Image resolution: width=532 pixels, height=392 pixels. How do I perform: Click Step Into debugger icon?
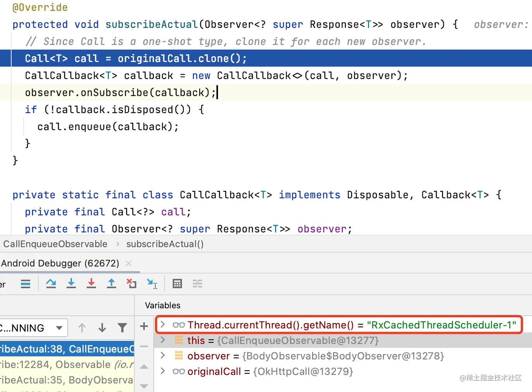point(71,284)
